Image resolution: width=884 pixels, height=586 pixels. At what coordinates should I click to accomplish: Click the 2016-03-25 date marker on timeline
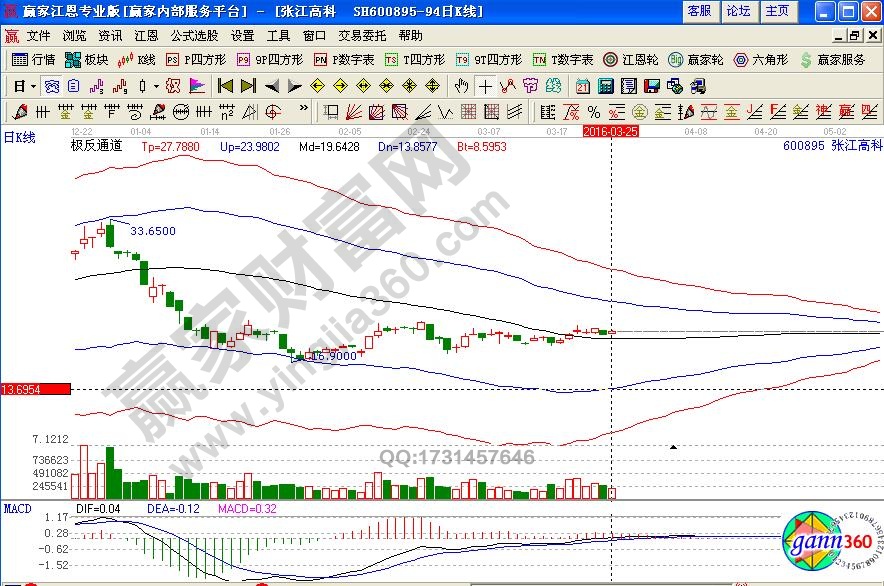pyautogui.click(x=611, y=131)
